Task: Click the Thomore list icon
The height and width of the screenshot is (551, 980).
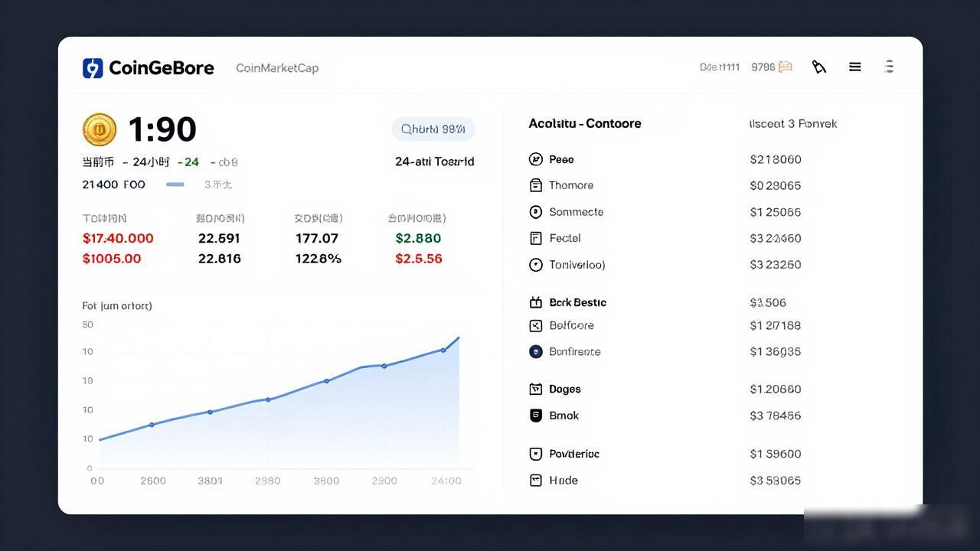Action: pyautogui.click(x=536, y=185)
